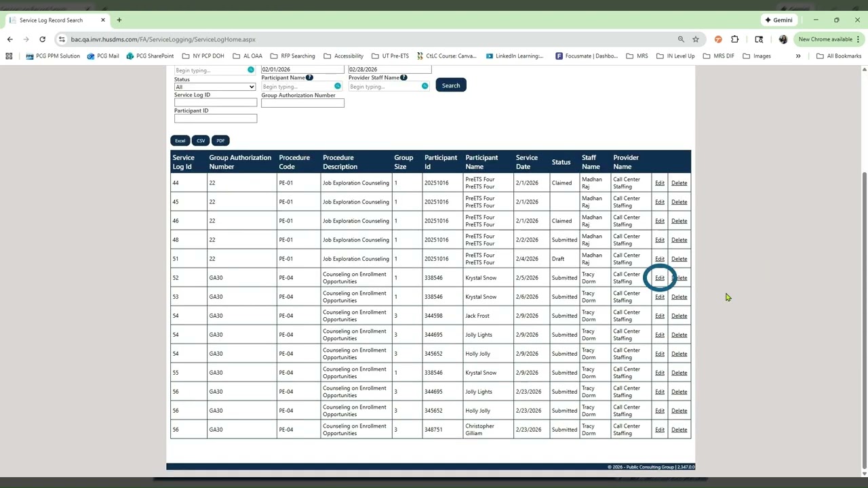
Task: Open the Accessibility bookmark folder
Action: (x=343, y=56)
